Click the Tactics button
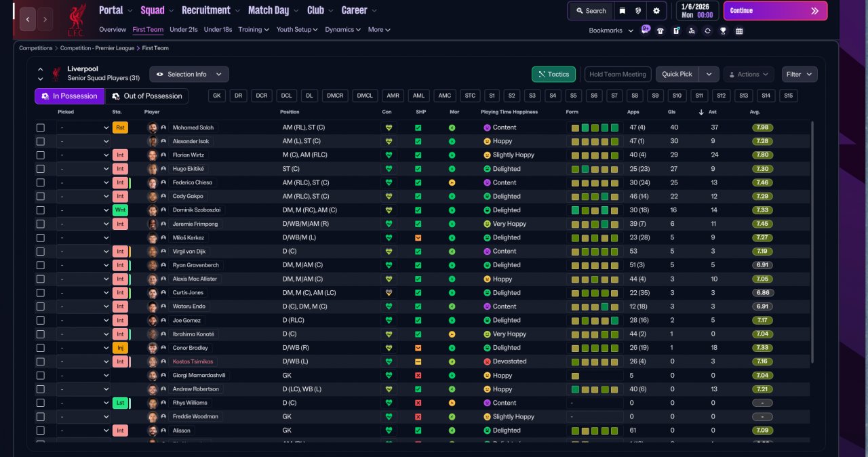 pyautogui.click(x=553, y=75)
